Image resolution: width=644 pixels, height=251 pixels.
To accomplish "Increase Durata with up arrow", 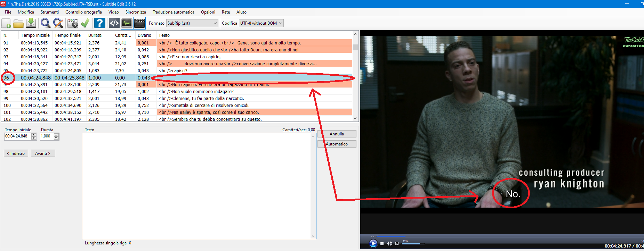I will click(x=56, y=135).
